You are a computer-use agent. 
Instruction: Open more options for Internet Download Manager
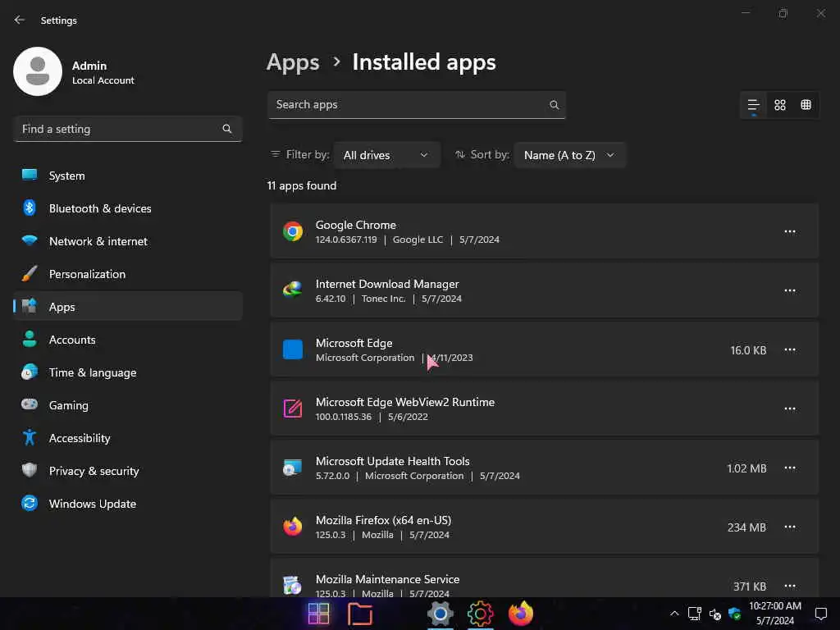[790, 290]
